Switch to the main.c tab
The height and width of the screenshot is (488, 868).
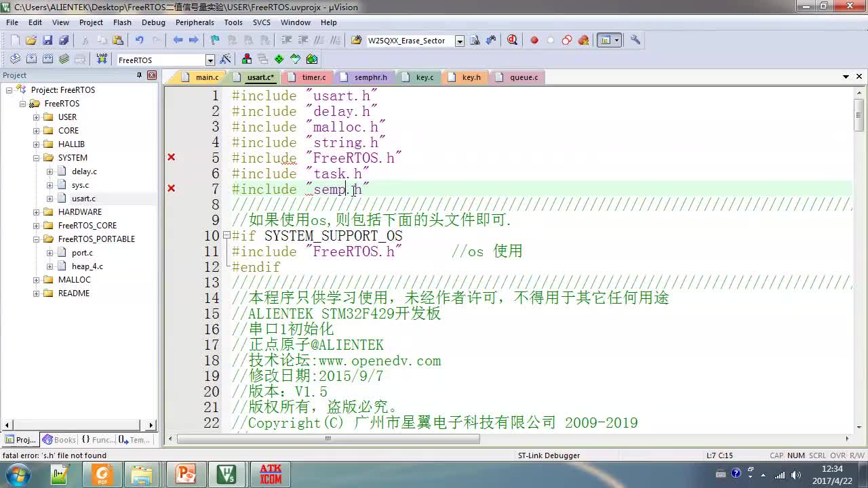click(201, 77)
